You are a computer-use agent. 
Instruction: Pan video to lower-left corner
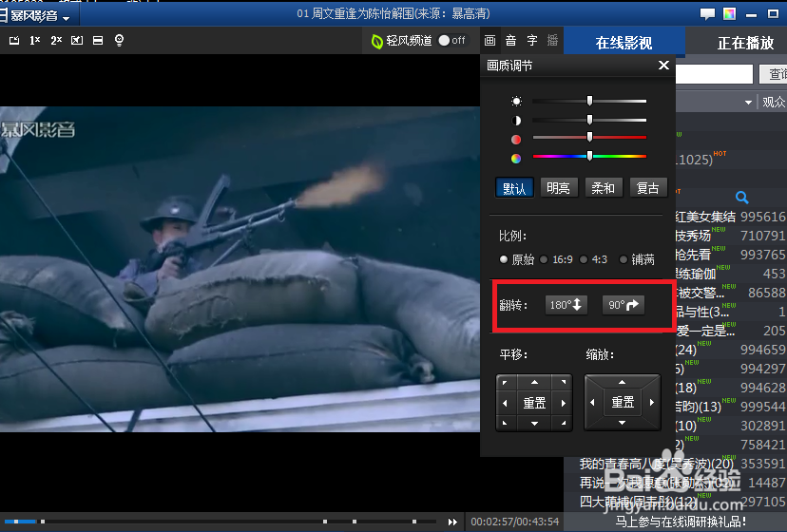tap(505, 423)
